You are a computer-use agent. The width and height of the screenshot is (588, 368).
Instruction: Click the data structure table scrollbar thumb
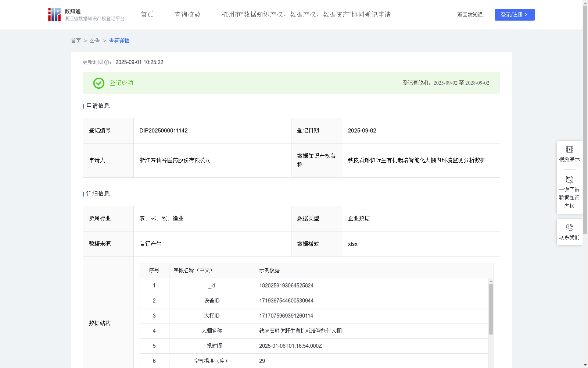(x=491, y=309)
